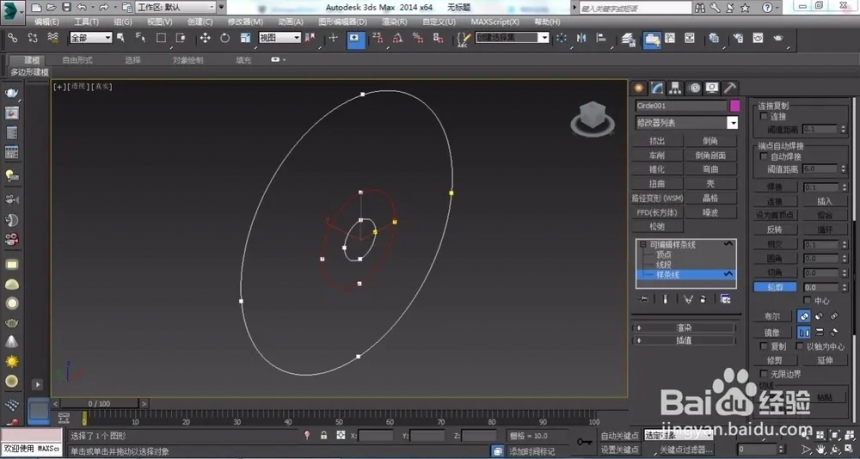Viewport: 860px width, 459px height.
Task: Enable the 自动焊接 checkbox
Action: [x=763, y=156]
